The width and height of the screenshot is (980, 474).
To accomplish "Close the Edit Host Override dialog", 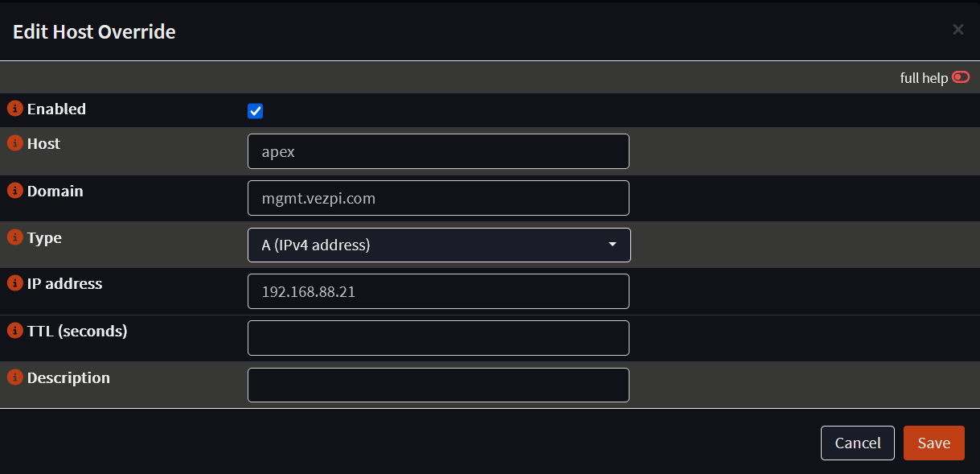I will click(x=958, y=30).
